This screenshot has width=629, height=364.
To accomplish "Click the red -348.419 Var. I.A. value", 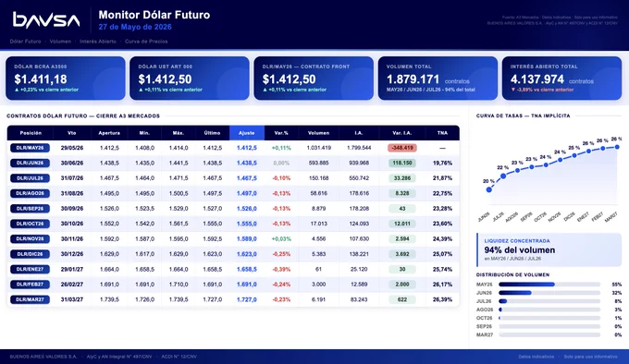I will tap(402, 148).
